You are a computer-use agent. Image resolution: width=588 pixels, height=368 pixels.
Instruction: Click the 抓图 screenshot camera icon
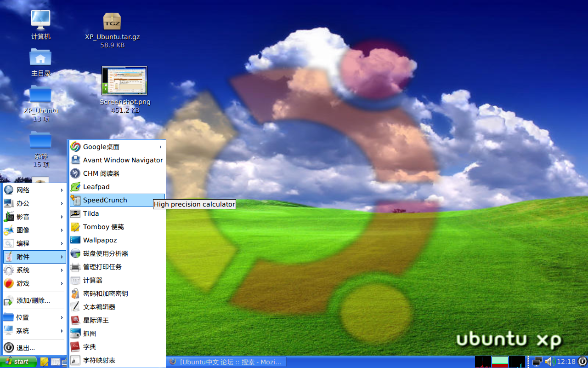click(75, 333)
